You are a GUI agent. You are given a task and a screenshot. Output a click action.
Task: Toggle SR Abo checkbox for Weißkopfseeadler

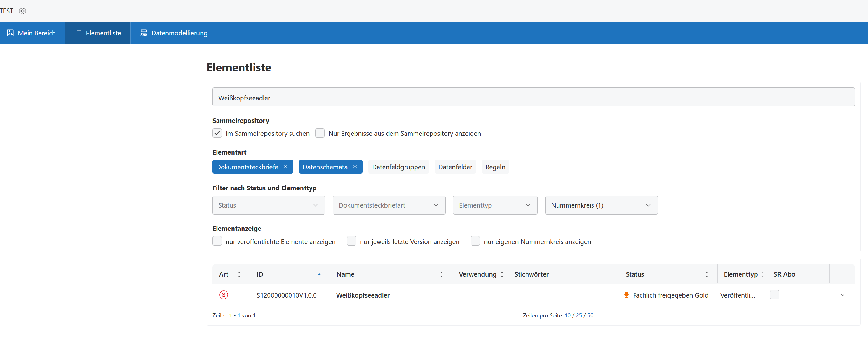[x=774, y=295]
